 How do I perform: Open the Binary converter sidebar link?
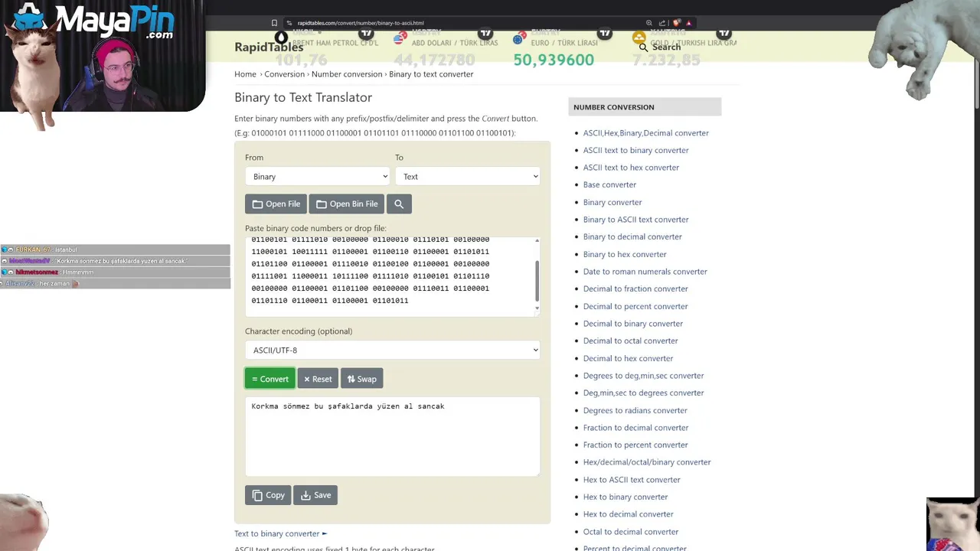(612, 202)
